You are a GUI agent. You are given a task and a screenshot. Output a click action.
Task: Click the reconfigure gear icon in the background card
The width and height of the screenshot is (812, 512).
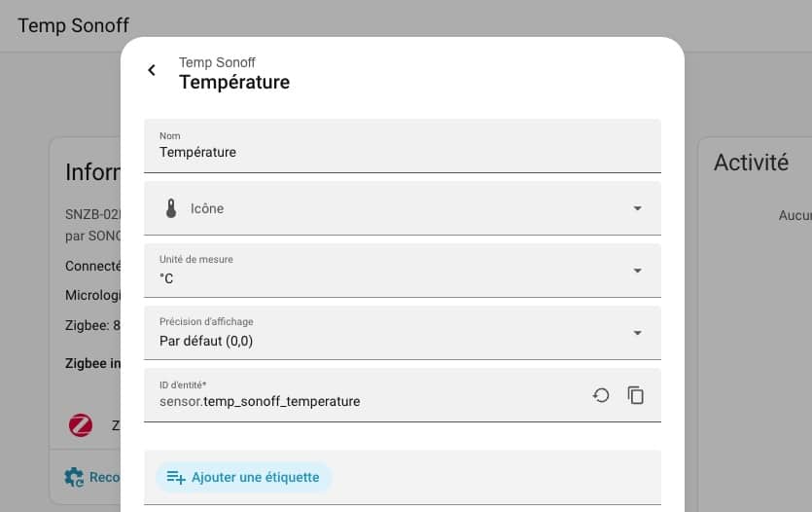74,477
